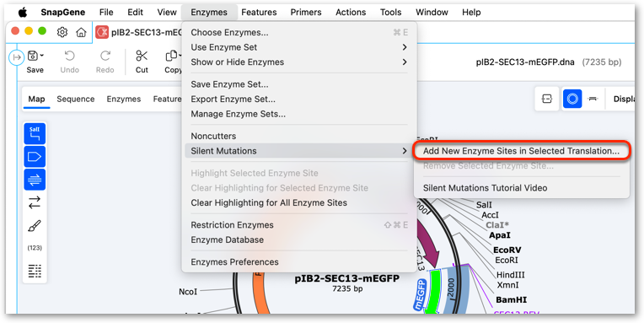Click the settings gear icon
Image resolution: width=644 pixels, height=323 pixels.
tap(62, 32)
